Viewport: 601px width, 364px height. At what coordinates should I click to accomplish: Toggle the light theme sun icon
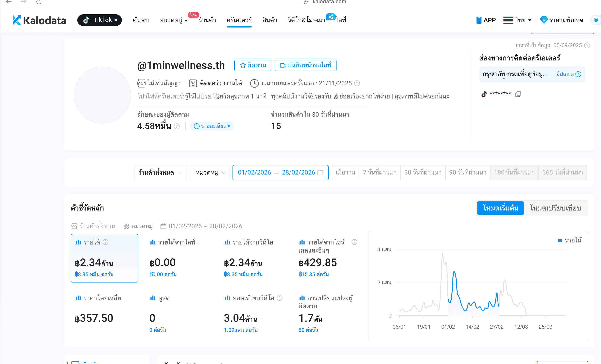[x=596, y=20]
